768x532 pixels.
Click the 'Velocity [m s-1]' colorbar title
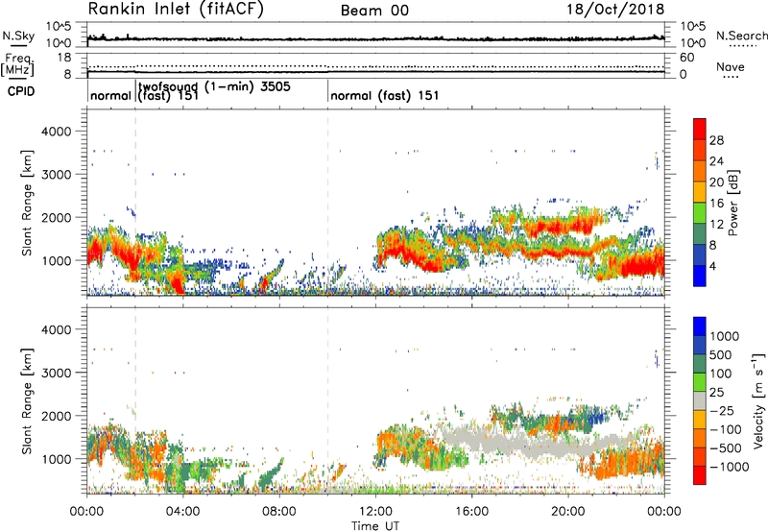click(758, 400)
